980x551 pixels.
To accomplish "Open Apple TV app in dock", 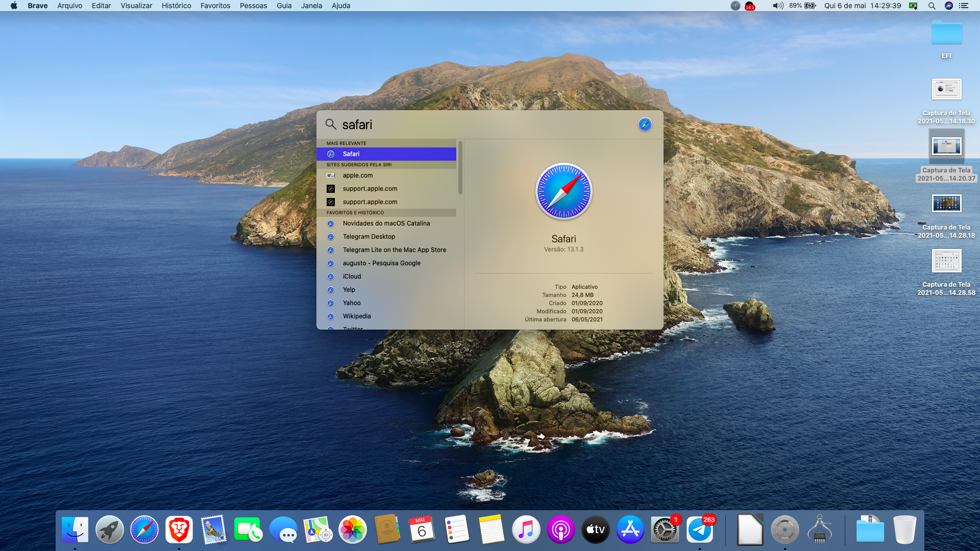I will (595, 530).
